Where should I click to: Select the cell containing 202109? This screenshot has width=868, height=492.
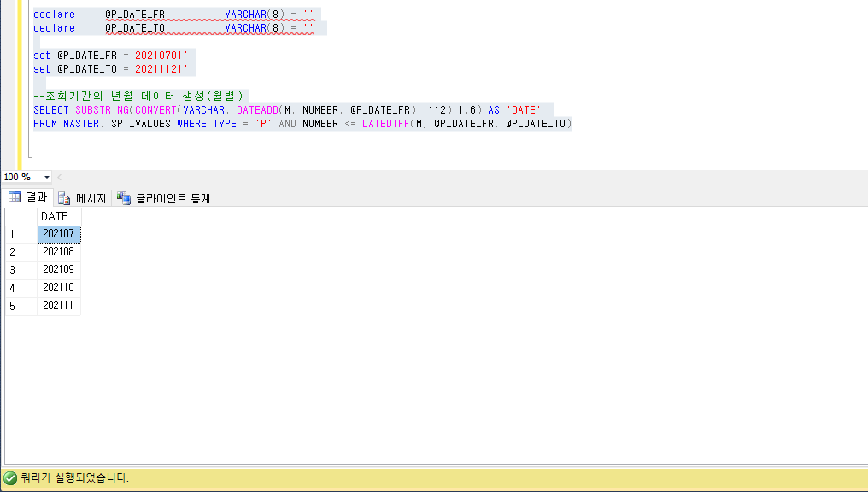58,270
